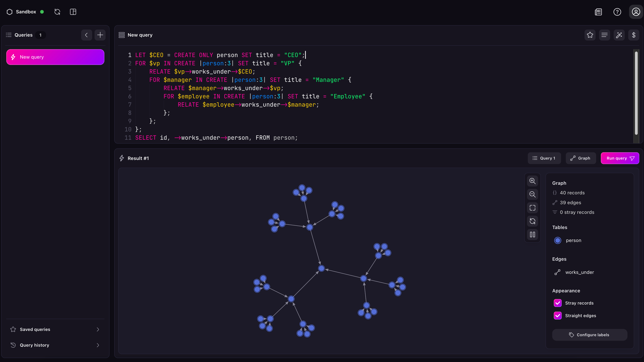The image size is (644, 362).
Task: Open help with the question mark icon
Action: point(617,12)
